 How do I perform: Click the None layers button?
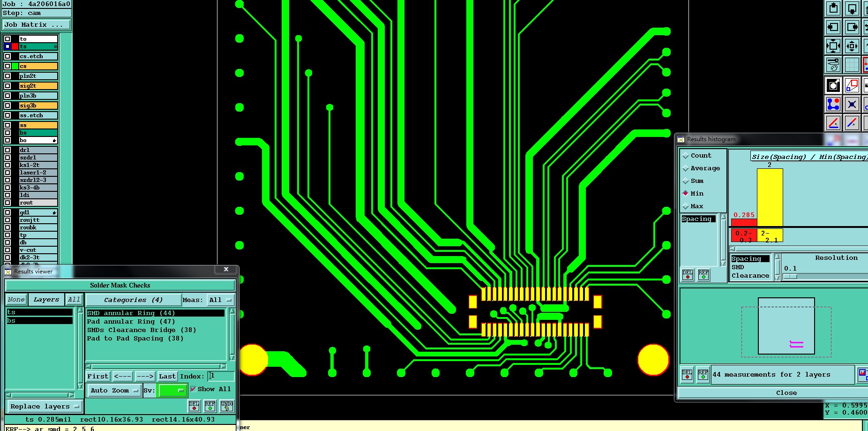tap(16, 300)
